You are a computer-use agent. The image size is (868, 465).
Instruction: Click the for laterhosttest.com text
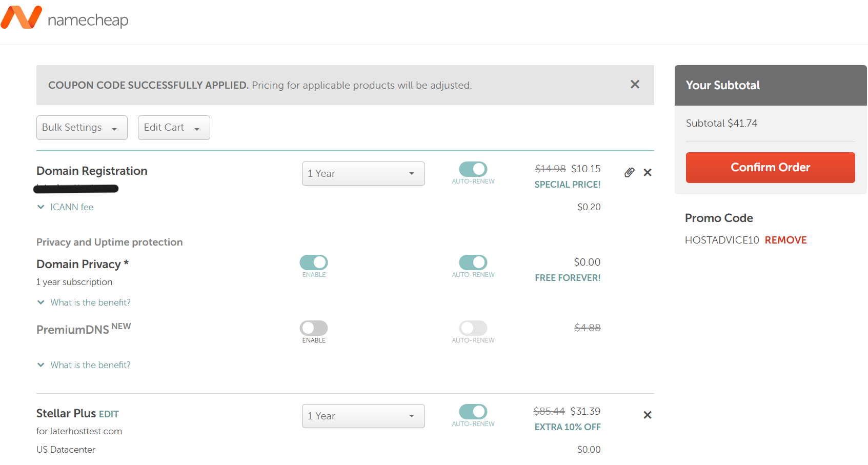tap(79, 431)
